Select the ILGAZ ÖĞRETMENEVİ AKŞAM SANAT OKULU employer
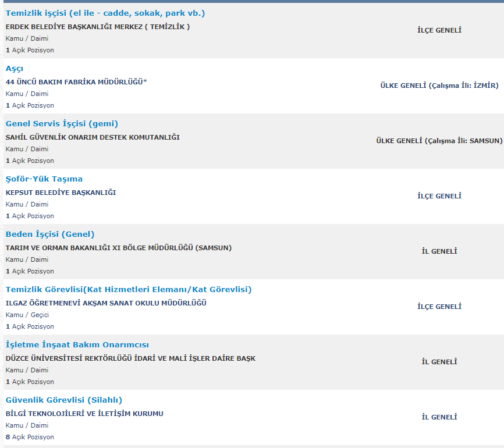This screenshot has height=448, width=504. [106, 303]
